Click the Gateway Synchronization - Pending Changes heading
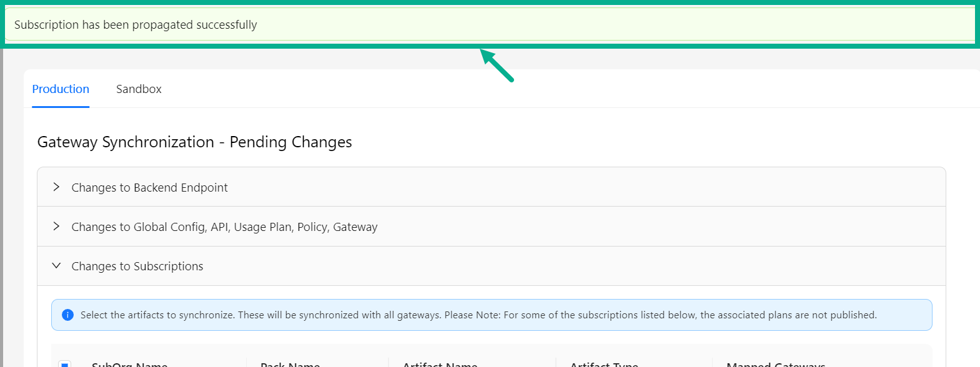Image resolution: width=980 pixels, height=367 pixels. point(194,142)
